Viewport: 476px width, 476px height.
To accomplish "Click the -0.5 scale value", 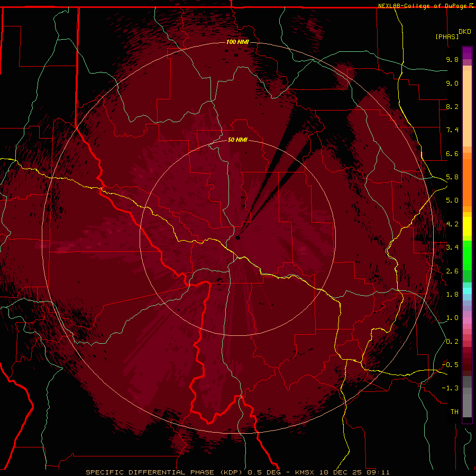I will click(x=450, y=365).
